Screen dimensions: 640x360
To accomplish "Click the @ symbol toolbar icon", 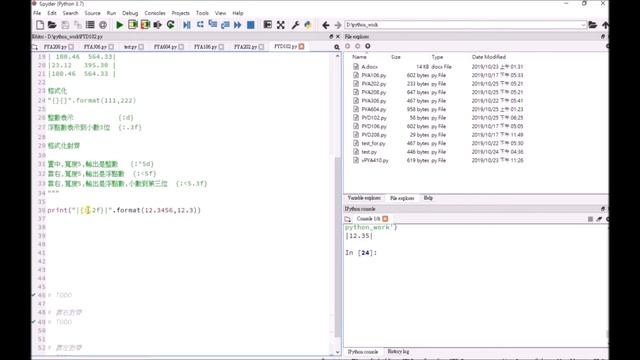I will click(103, 25).
